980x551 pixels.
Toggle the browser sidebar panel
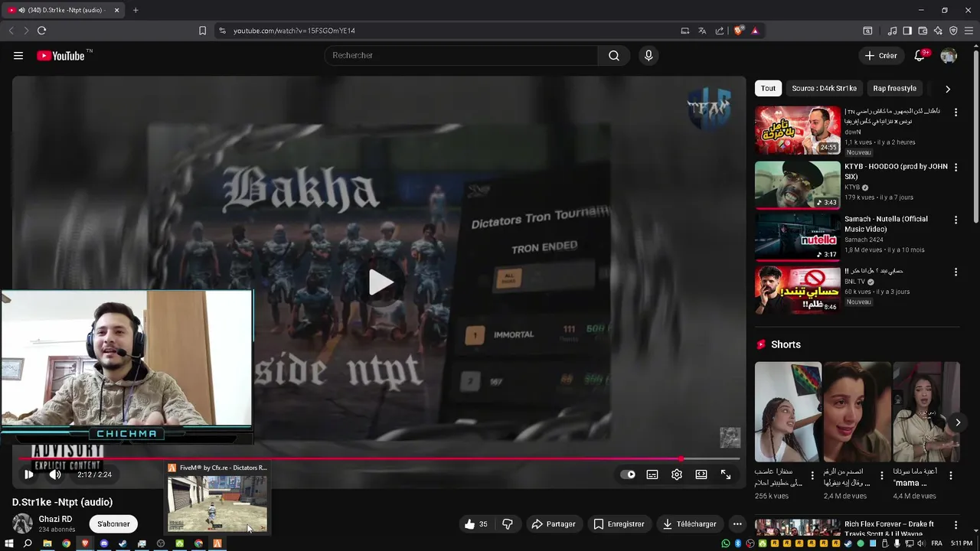[907, 31]
